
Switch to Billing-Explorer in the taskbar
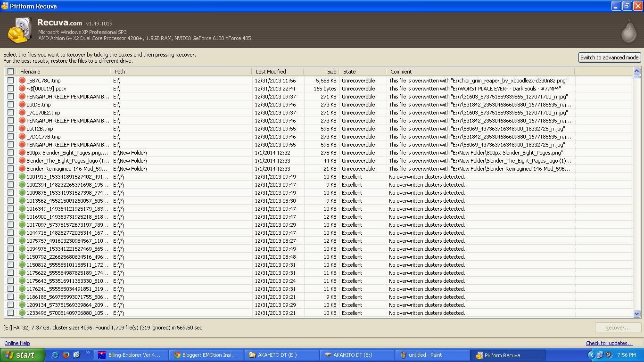(x=131, y=355)
